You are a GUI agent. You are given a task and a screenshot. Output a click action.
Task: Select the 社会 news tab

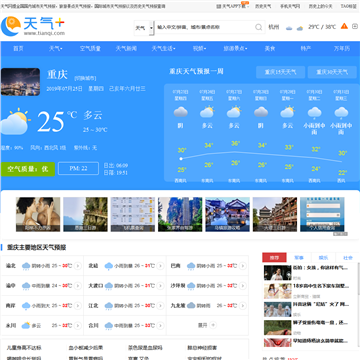348,258
